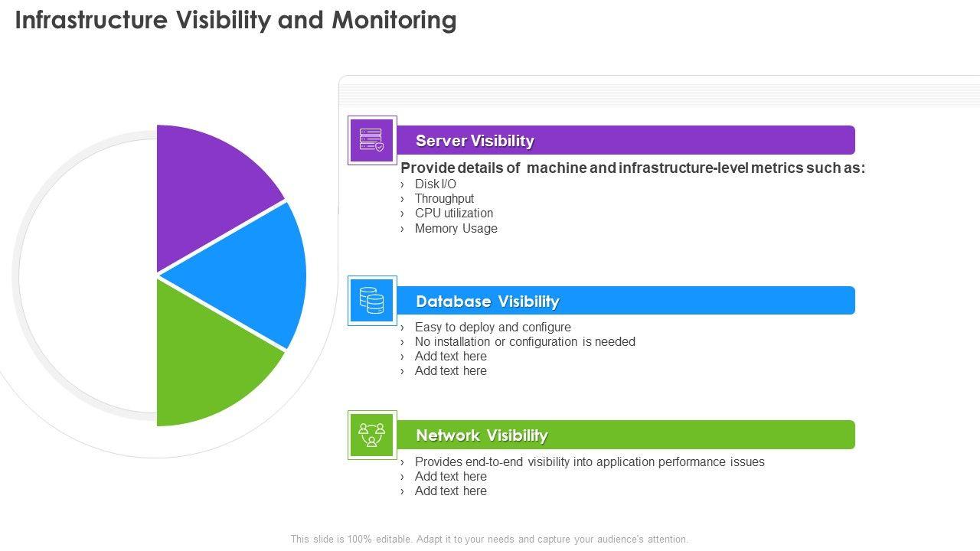Click the Network Visibility header bar
Viewport: 980px width, 551px height.
pos(624,435)
